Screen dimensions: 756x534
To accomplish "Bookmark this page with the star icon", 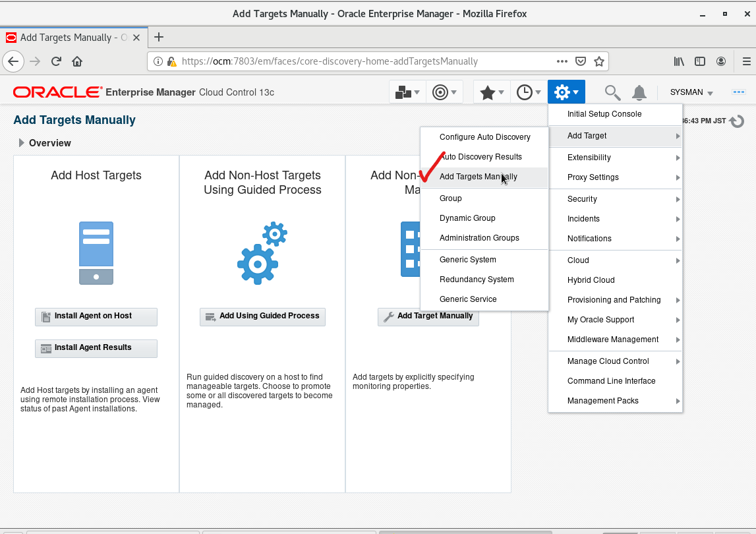I will coord(599,61).
